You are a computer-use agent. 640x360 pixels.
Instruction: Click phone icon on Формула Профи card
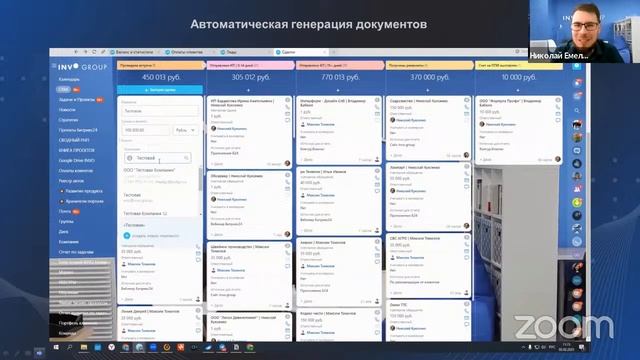click(558, 107)
